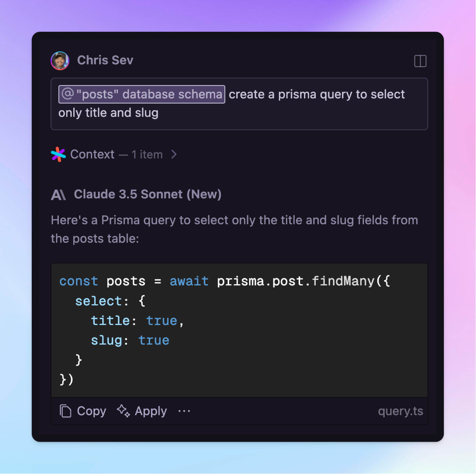Open the three-dot more options menu
The image size is (476, 474).
point(184,411)
